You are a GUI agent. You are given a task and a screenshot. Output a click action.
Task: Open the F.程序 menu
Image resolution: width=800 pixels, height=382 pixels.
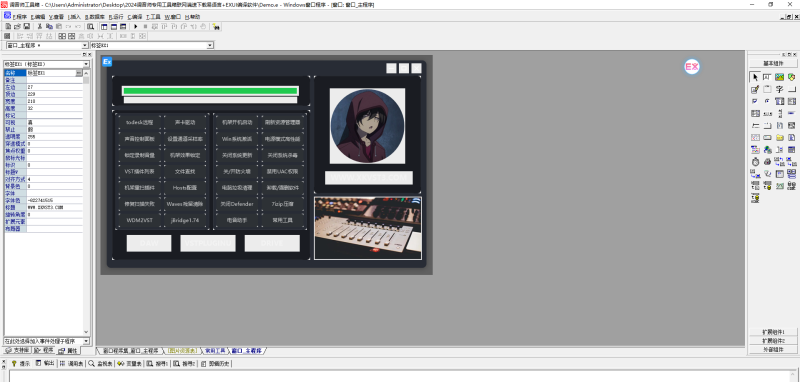click(x=20, y=17)
